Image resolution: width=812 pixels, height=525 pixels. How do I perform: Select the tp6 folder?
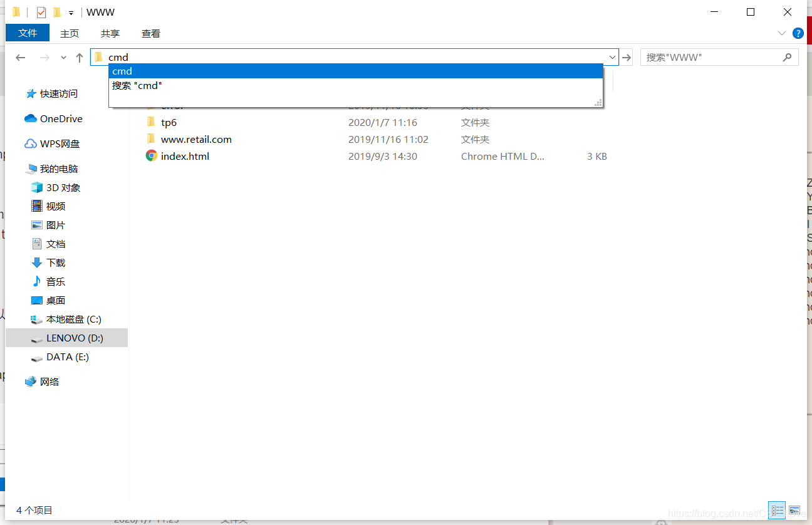pyautogui.click(x=169, y=123)
